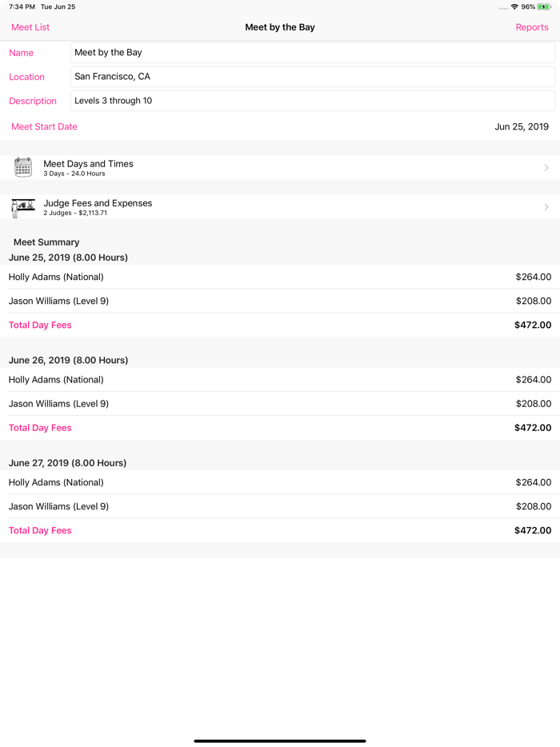Go back to Meet List
Viewport: 560px width, 747px height.
(x=30, y=26)
